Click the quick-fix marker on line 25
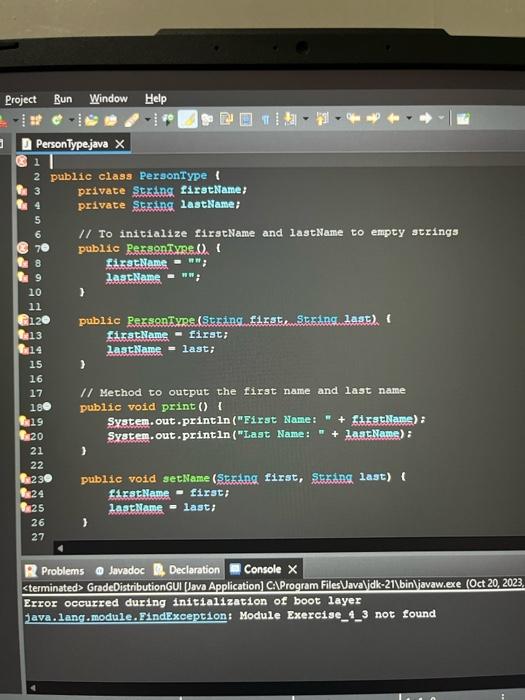Viewport: 525px width, 700px height. click(25, 507)
